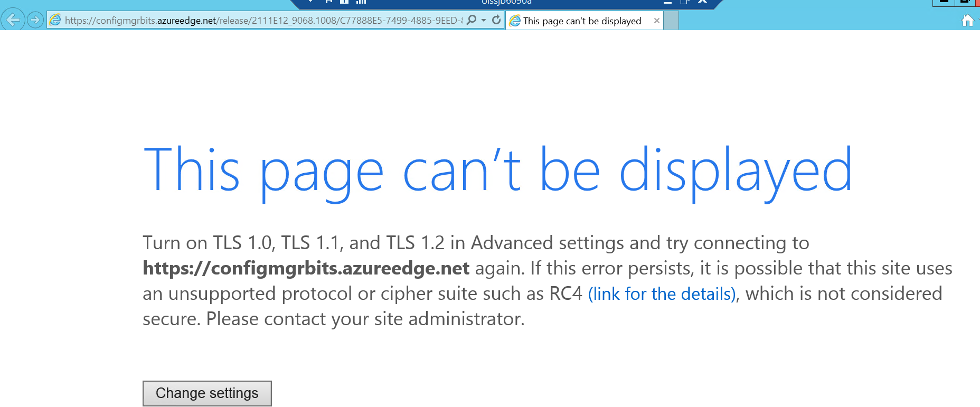This screenshot has height=407, width=980.
Task: Go forward with the Forward arrow button
Action: (x=35, y=20)
